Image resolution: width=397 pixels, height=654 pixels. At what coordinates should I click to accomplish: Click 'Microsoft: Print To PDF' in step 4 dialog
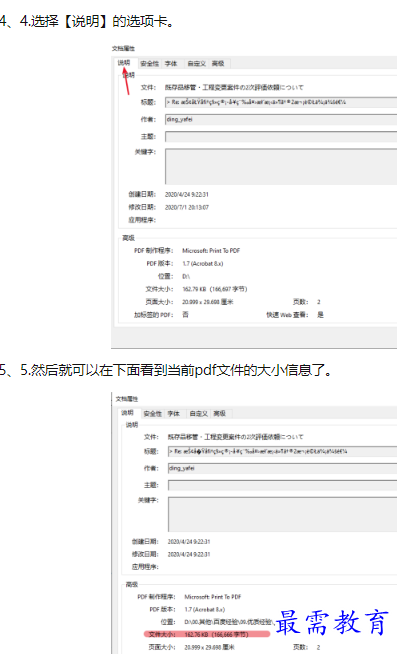[211, 251]
